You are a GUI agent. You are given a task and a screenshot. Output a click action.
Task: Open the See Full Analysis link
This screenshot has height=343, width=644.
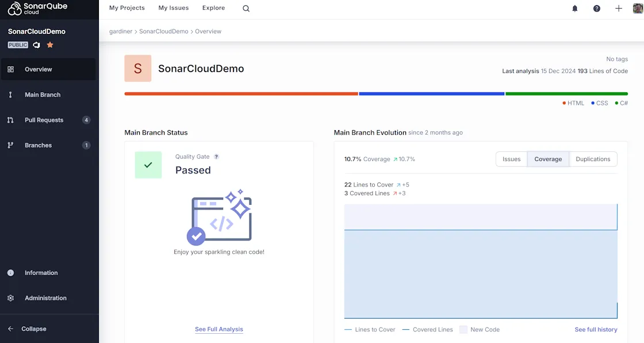coord(218,329)
